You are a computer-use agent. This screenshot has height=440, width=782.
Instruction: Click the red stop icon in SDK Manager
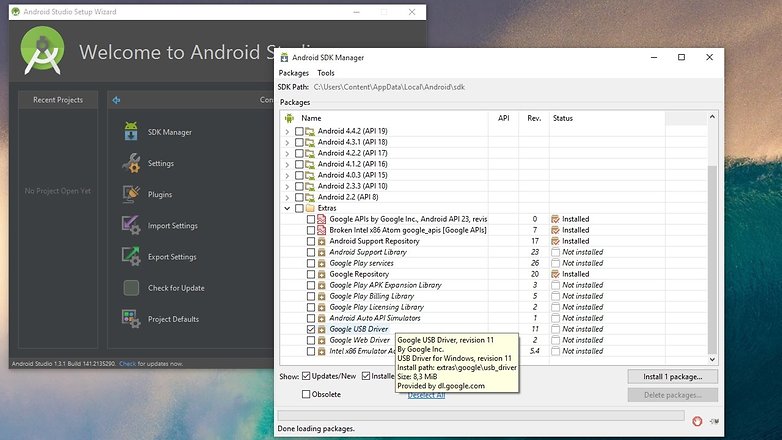697,422
